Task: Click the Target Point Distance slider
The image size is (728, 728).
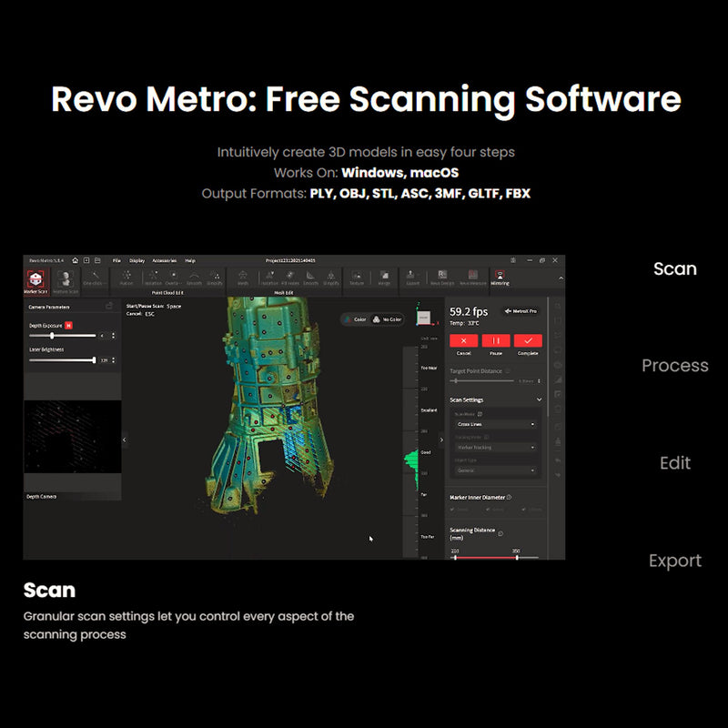Action: coord(482,380)
